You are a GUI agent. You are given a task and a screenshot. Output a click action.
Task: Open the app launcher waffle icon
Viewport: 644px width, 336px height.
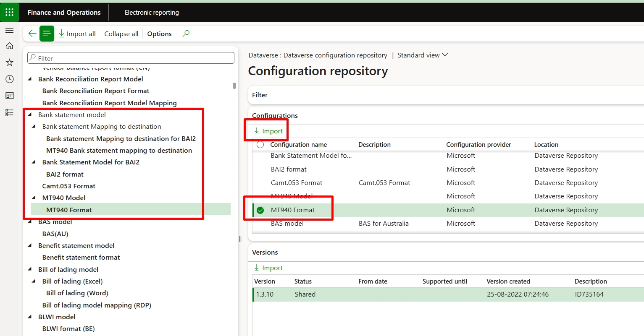tap(9, 12)
